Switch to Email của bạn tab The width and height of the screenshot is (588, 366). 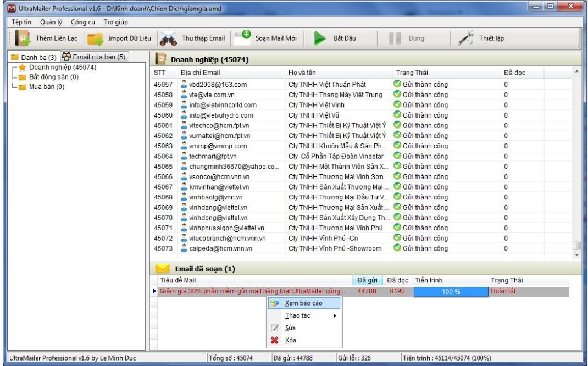pyautogui.click(x=94, y=58)
